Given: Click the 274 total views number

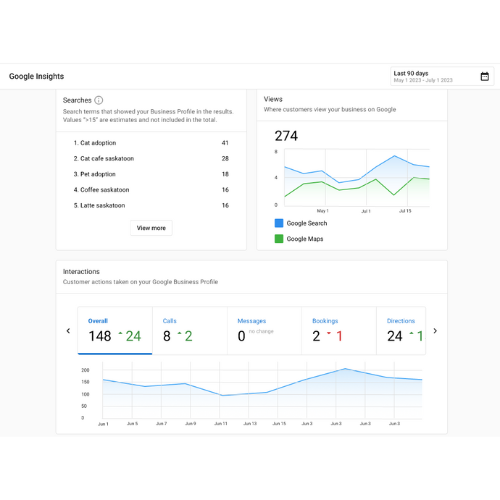Looking at the screenshot, I should pos(286,136).
